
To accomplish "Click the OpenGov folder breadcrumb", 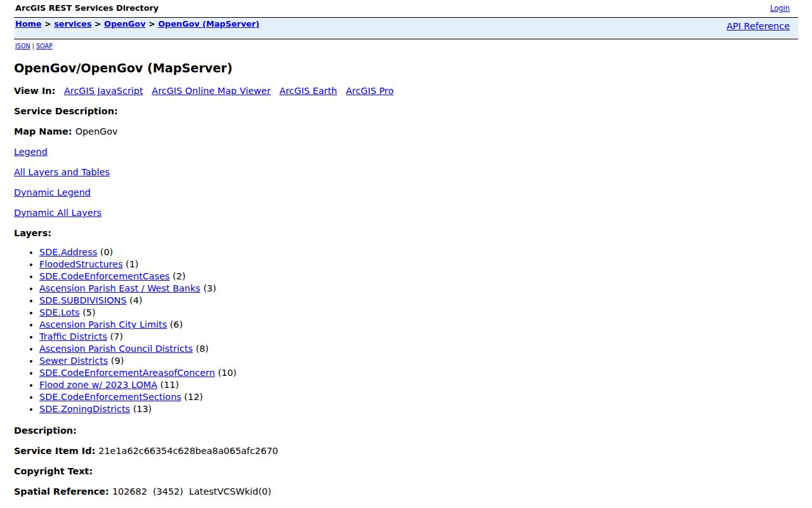I will pyautogui.click(x=125, y=24).
